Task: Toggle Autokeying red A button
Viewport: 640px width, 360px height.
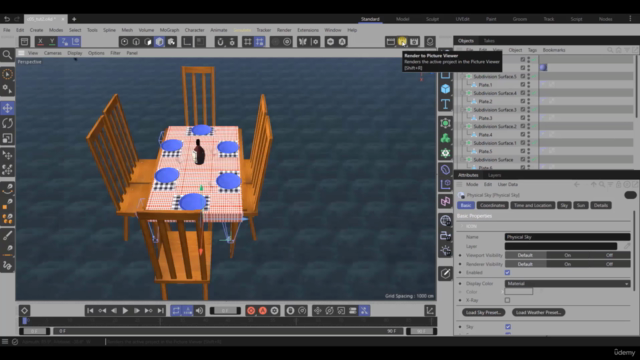Action: pyautogui.click(x=263, y=311)
